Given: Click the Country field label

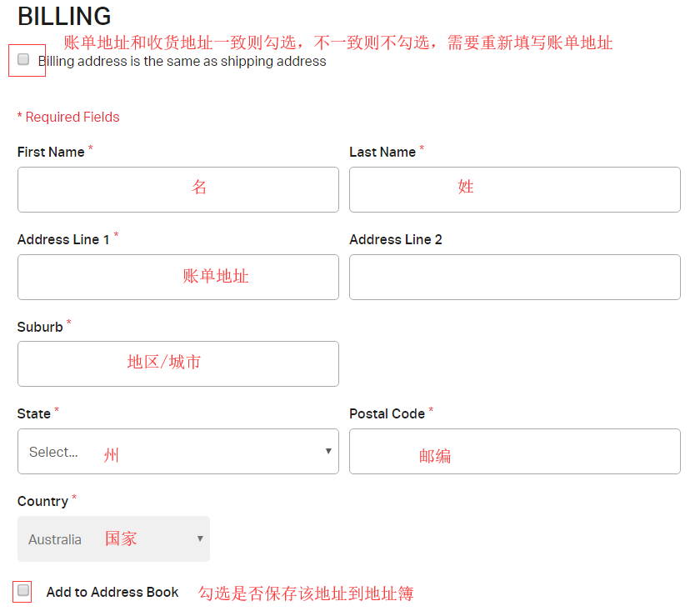Looking at the screenshot, I should click(42, 501).
